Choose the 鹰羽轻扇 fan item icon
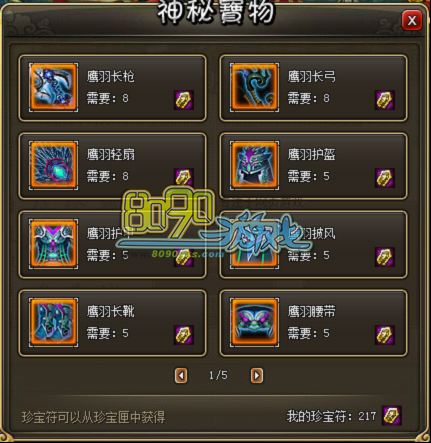This screenshot has height=443, width=431. [53, 165]
